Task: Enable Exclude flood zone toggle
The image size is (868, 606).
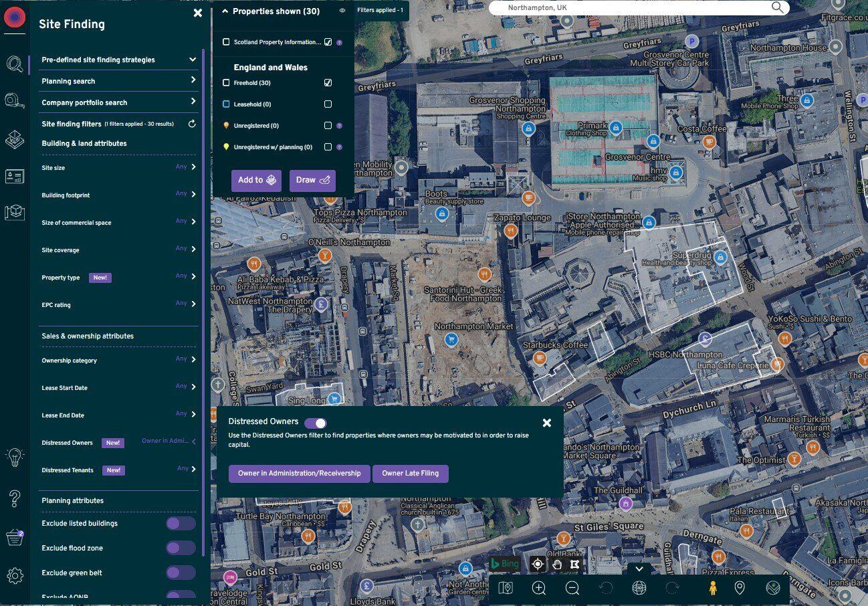Action: [181, 548]
